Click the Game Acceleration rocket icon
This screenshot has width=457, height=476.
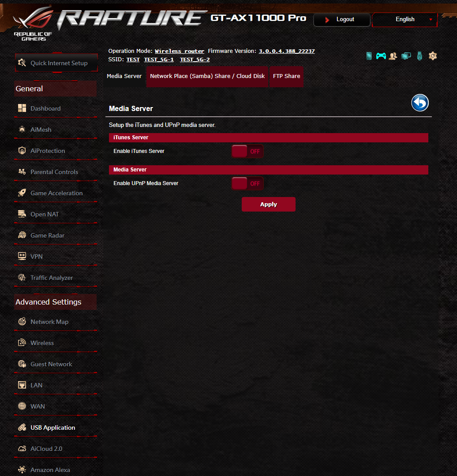[x=22, y=193]
